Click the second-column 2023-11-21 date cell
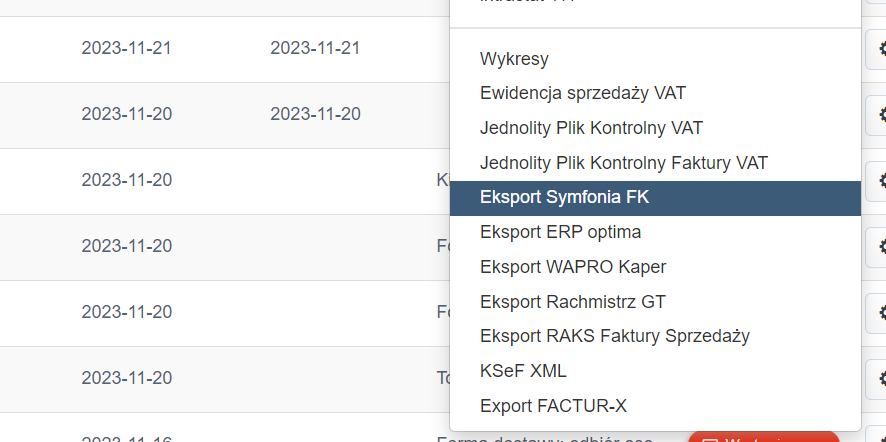Image resolution: width=886 pixels, height=442 pixels. (315, 48)
